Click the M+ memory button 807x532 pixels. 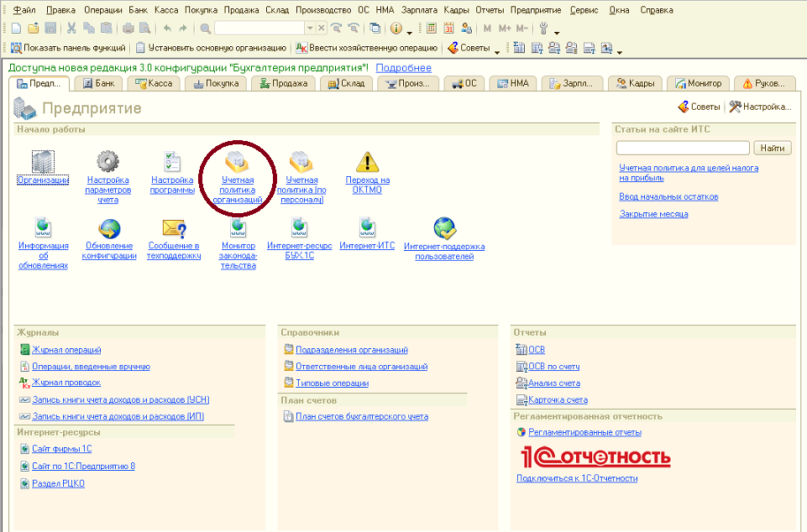point(505,29)
